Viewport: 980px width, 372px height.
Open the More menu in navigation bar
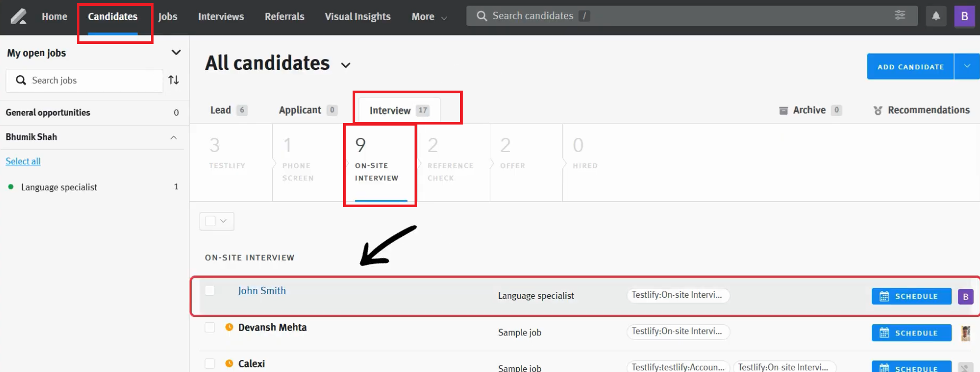click(429, 17)
